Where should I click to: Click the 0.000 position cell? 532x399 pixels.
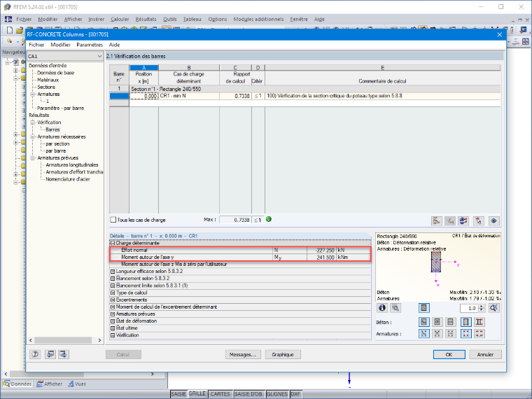pos(144,96)
